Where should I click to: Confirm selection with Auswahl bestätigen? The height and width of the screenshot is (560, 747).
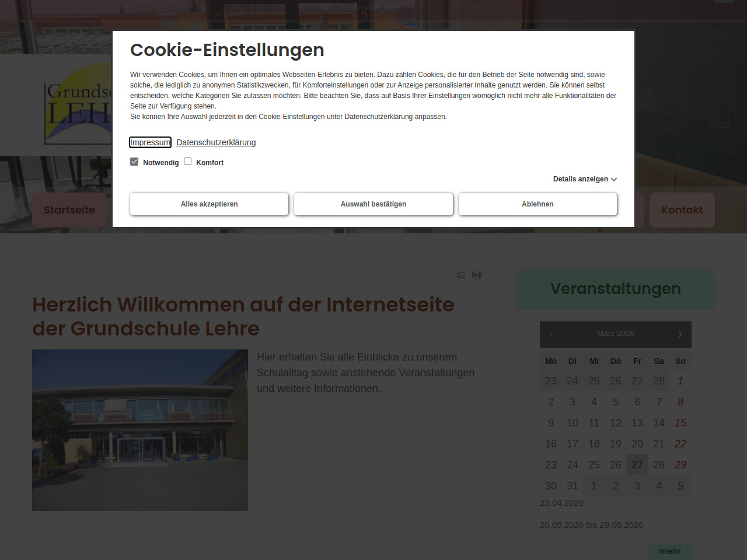373,204
